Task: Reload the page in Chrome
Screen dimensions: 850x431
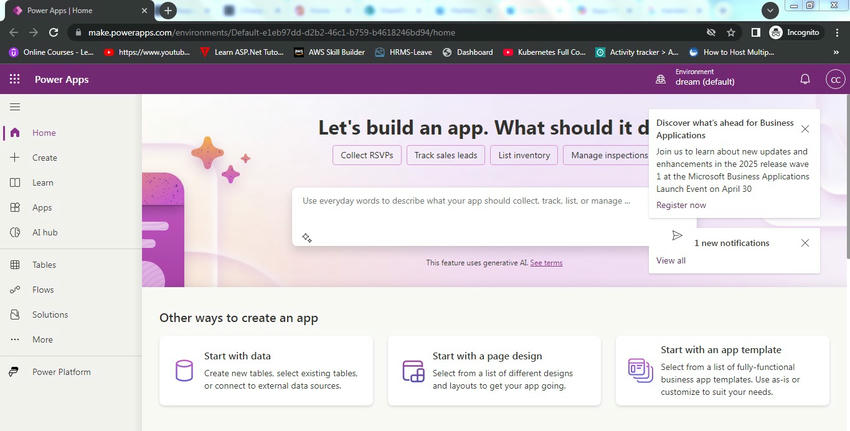Action: tap(53, 33)
